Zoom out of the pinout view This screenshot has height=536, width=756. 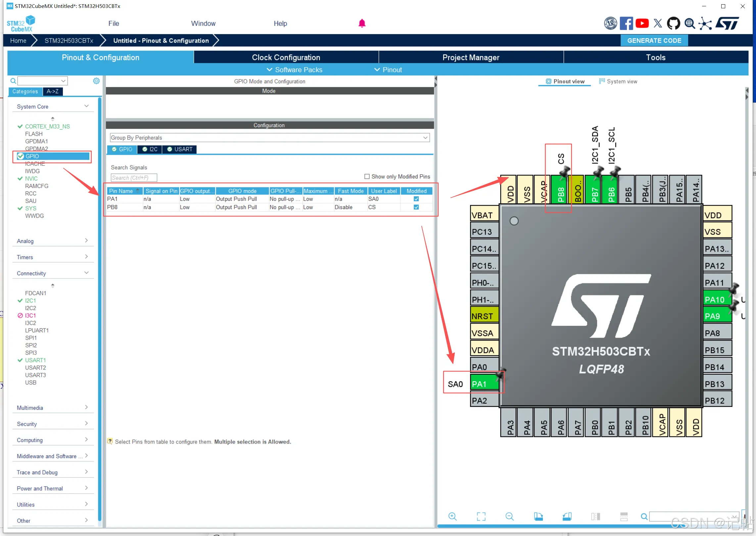(x=509, y=516)
